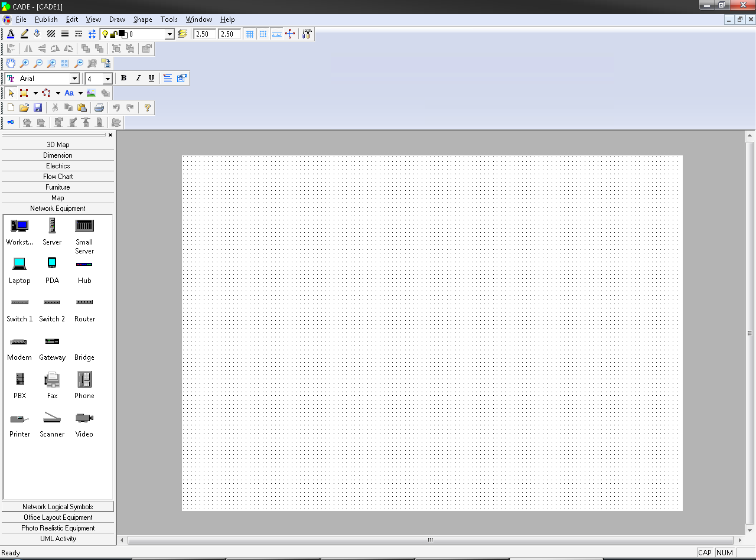The width and height of the screenshot is (756, 560).
Task: Open the Window menu
Action: click(199, 19)
